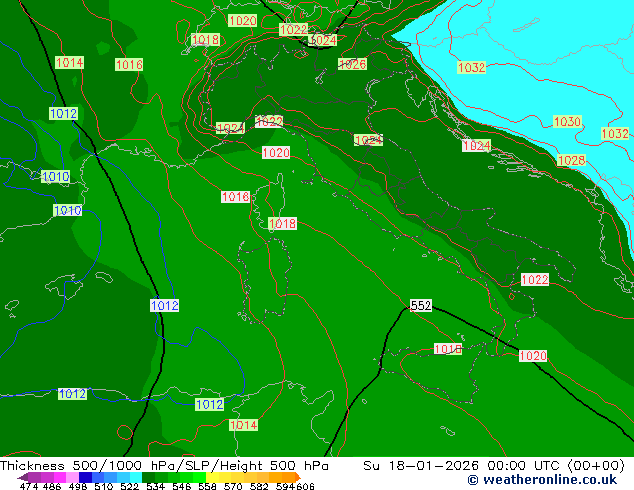
Task: Pick the bright magenta legend swatch
Action: tap(60, 477)
